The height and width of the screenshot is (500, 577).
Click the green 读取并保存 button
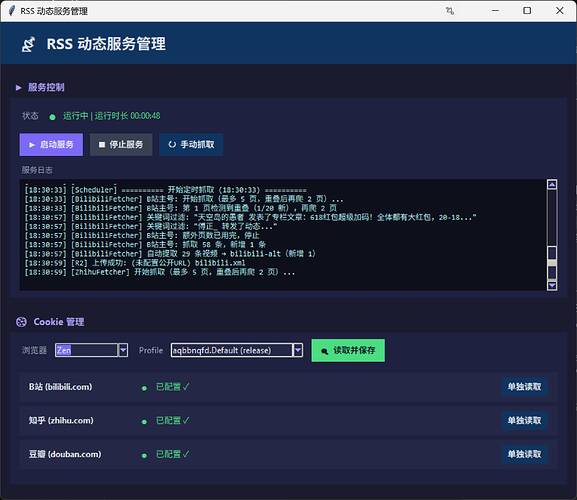348,350
